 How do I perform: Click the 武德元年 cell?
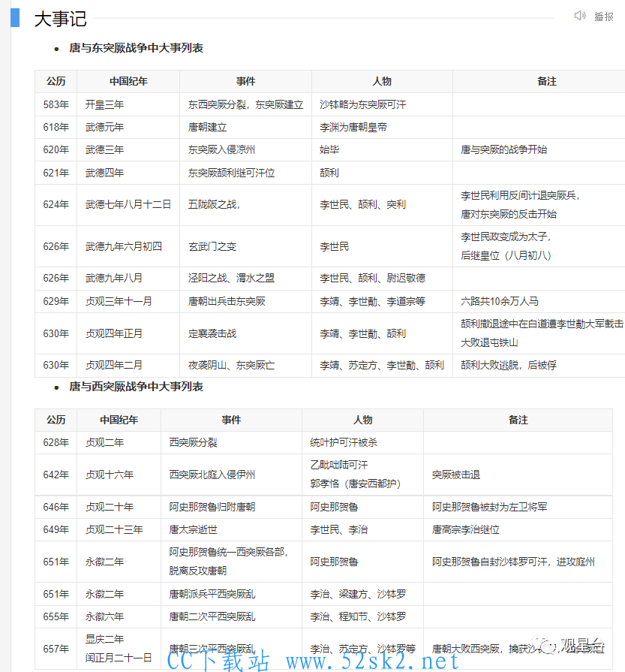point(128,128)
